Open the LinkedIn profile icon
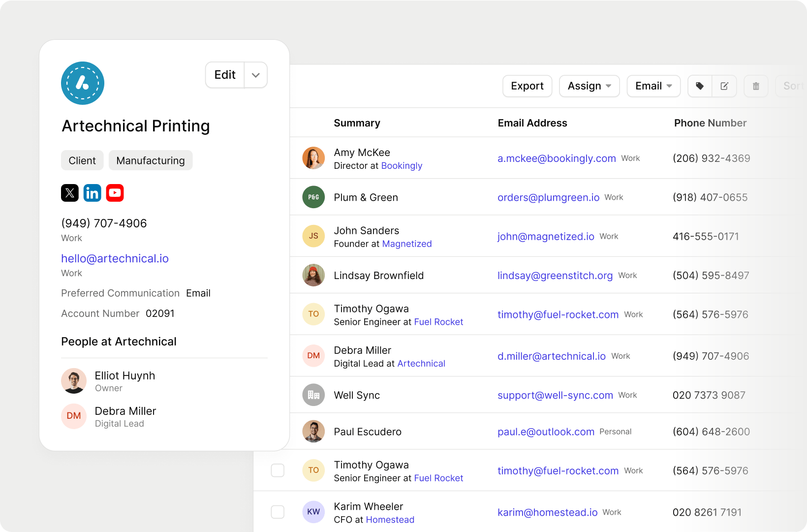The height and width of the screenshot is (532, 807). click(x=93, y=193)
